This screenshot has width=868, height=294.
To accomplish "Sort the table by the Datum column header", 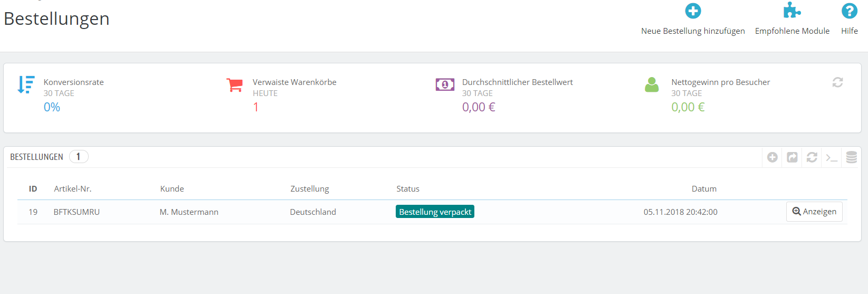I will (x=704, y=188).
